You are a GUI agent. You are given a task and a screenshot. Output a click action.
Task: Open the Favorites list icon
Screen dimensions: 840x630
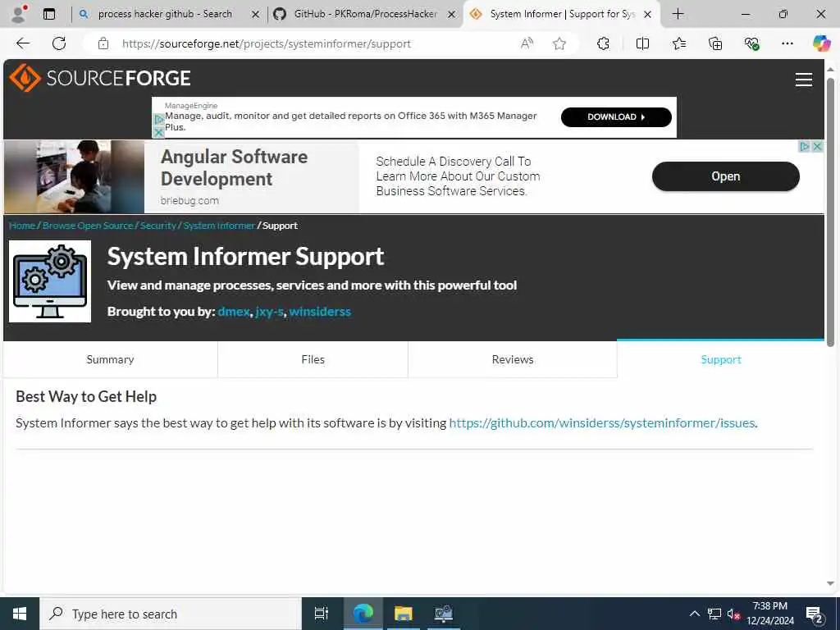point(678,43)
